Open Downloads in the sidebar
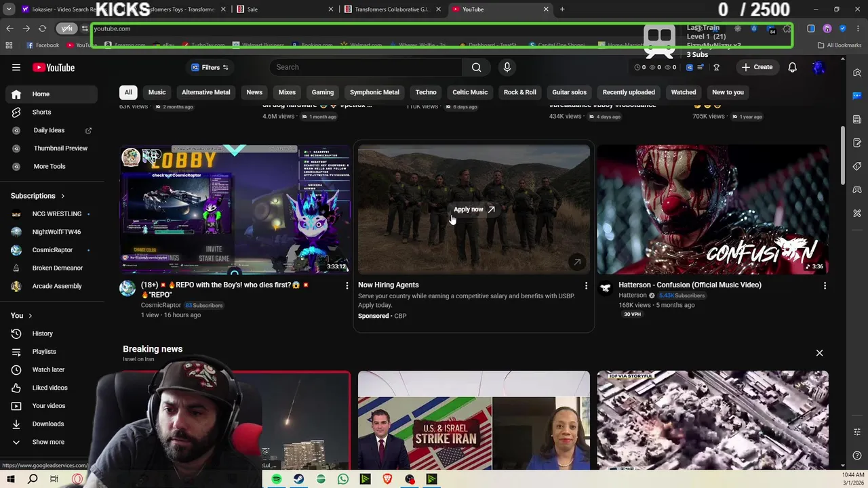Screen dimensions: 868x488 point(53,424)
